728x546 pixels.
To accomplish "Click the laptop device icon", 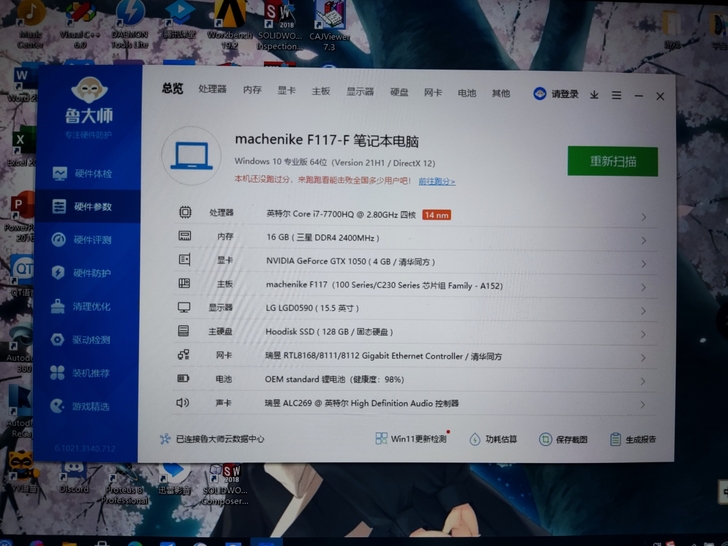I will tap(191, 156).
